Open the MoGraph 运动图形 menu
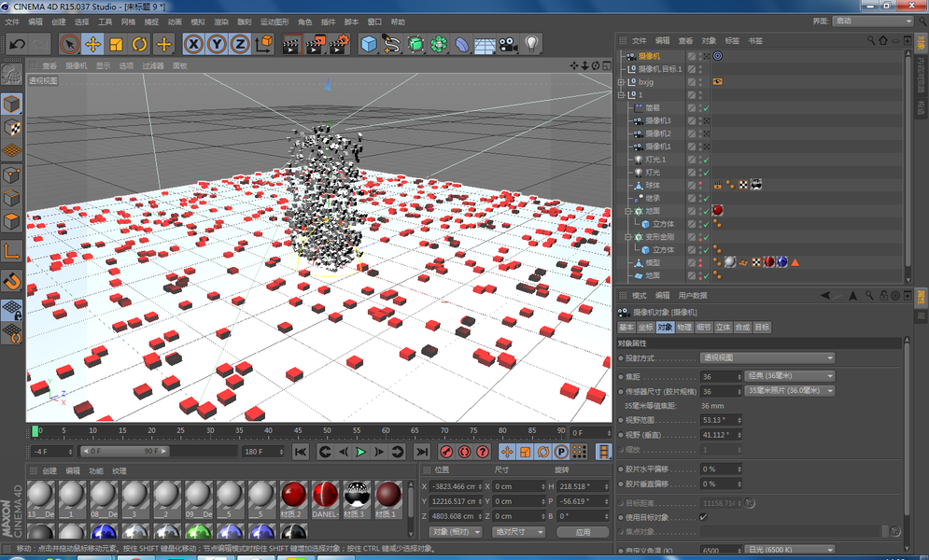 (x=274, y=21)
